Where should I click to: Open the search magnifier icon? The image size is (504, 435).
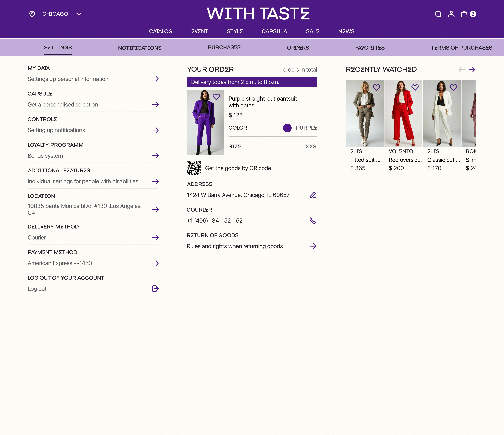click(x=438, y=14)
